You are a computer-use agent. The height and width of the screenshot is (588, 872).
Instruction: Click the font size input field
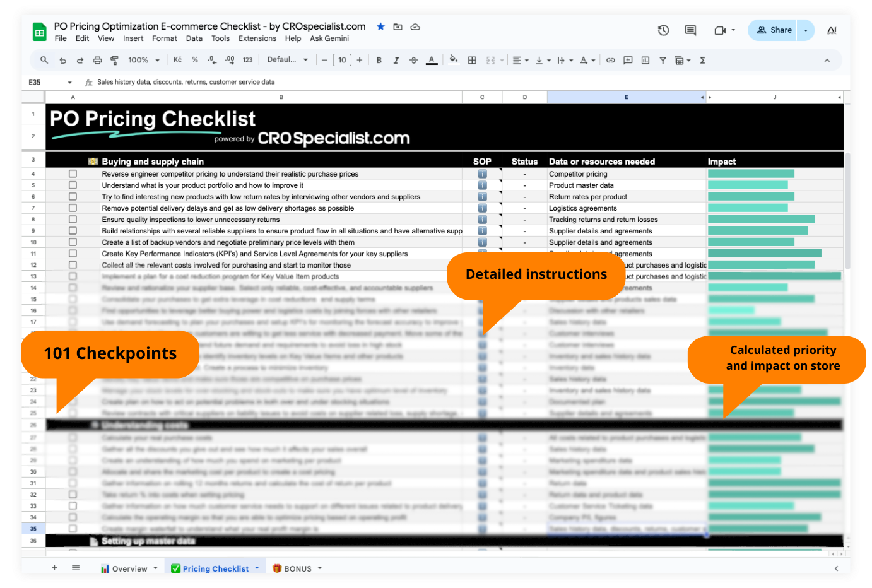(342, 61)
